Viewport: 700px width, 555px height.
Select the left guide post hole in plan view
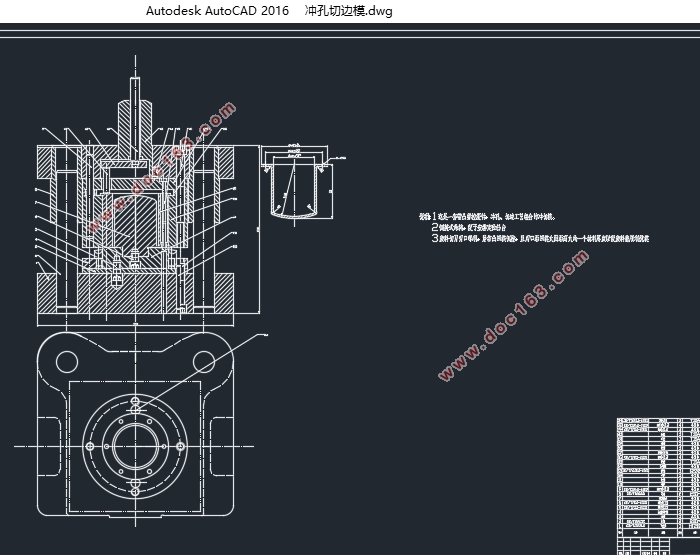(x=67, y=361)
